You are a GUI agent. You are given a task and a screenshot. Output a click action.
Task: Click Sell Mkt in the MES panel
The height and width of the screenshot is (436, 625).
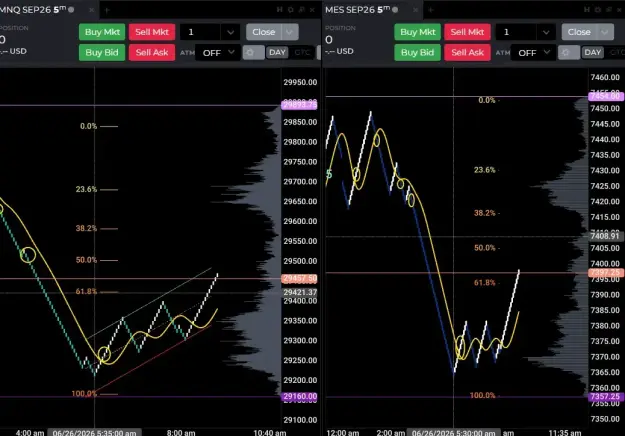click(x=467, y=32)
